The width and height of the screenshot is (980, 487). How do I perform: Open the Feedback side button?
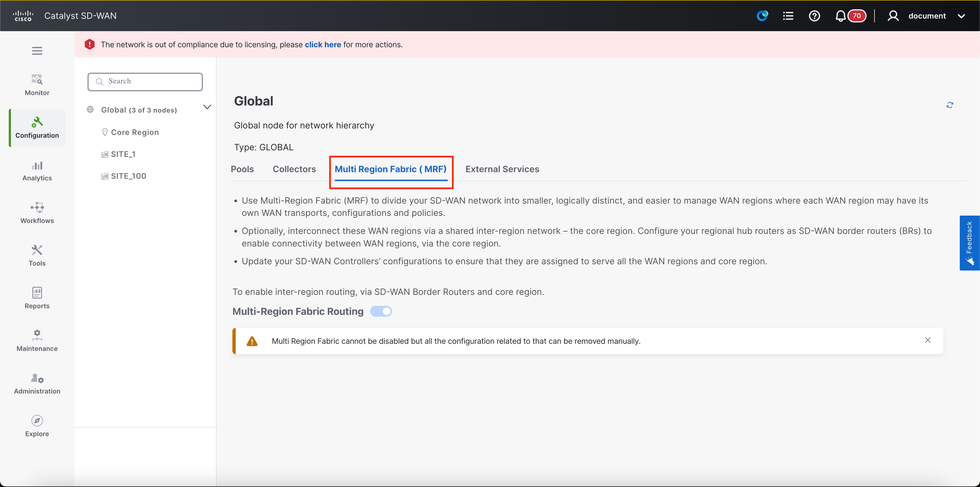[969, 243]
